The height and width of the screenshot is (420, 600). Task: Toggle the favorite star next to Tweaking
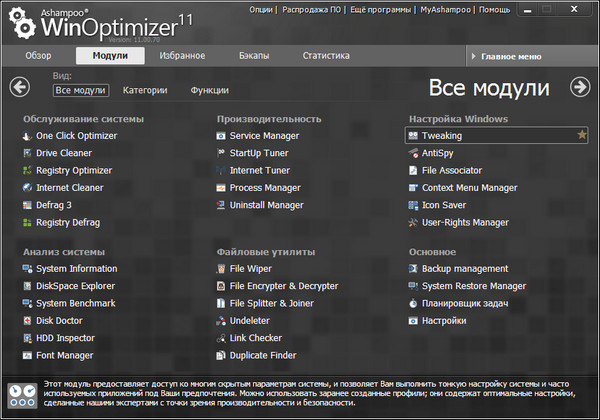click(583, 134)
